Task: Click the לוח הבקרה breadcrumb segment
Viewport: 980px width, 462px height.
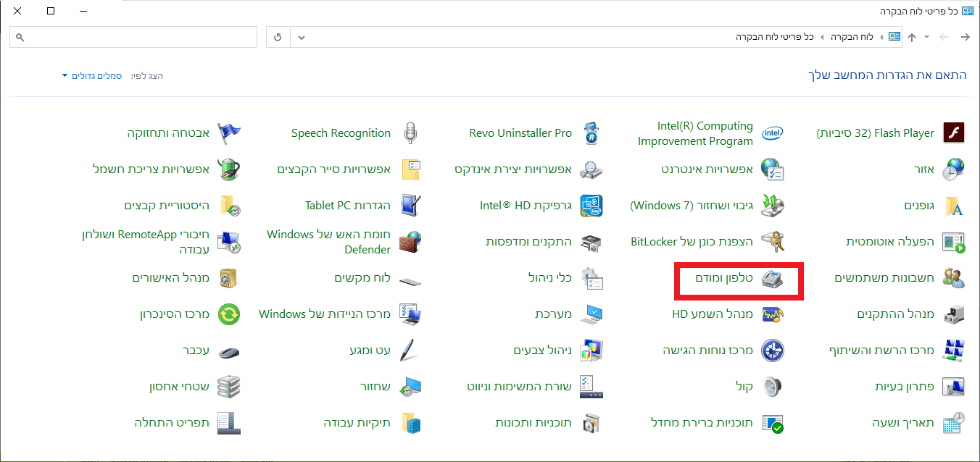Action: [852, 37]
